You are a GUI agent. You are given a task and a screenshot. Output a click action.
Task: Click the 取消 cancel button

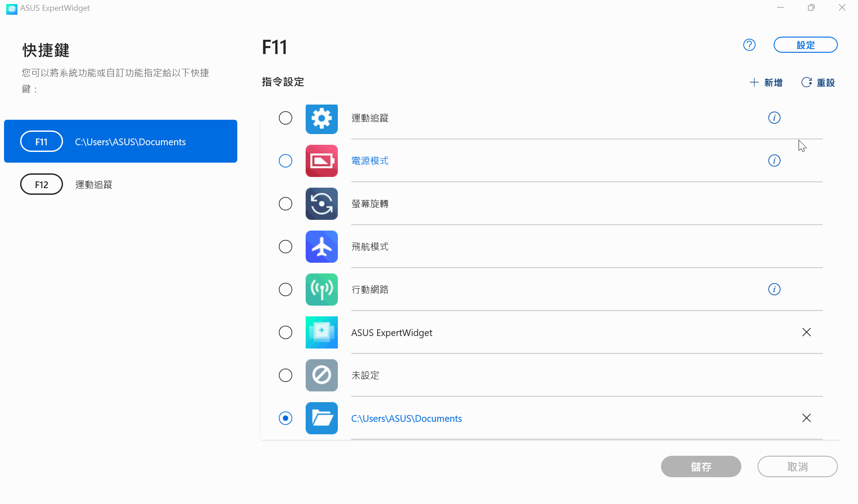[797, 466]
